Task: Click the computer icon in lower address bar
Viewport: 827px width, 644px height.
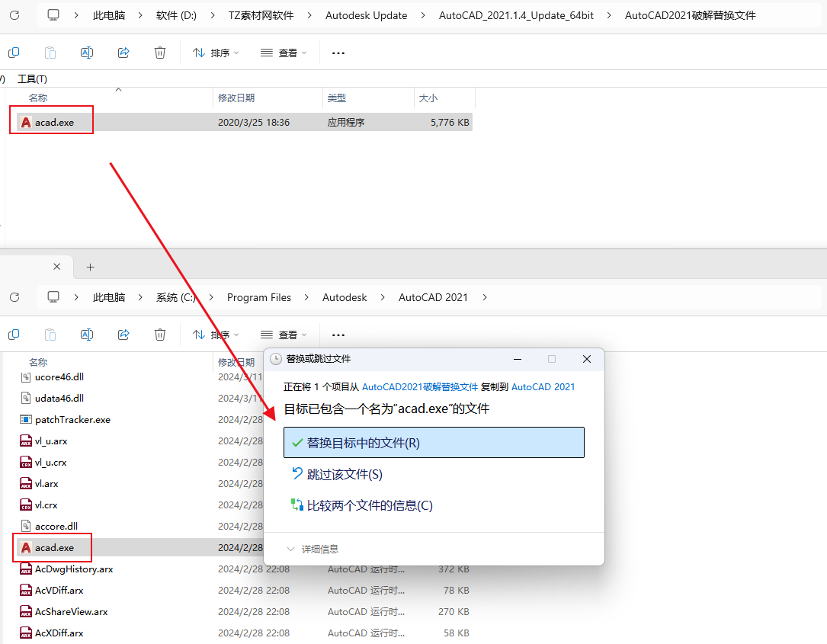Action: (53, 297)
